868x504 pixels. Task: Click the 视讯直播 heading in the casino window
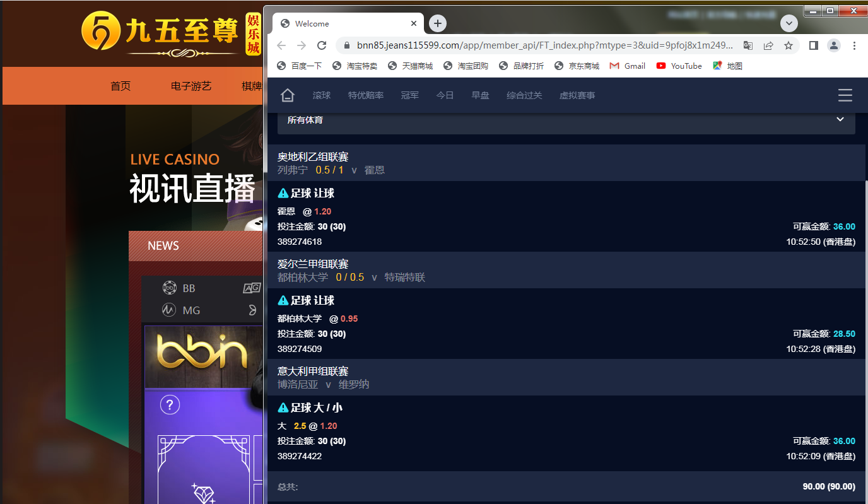[x=192, y=189]
